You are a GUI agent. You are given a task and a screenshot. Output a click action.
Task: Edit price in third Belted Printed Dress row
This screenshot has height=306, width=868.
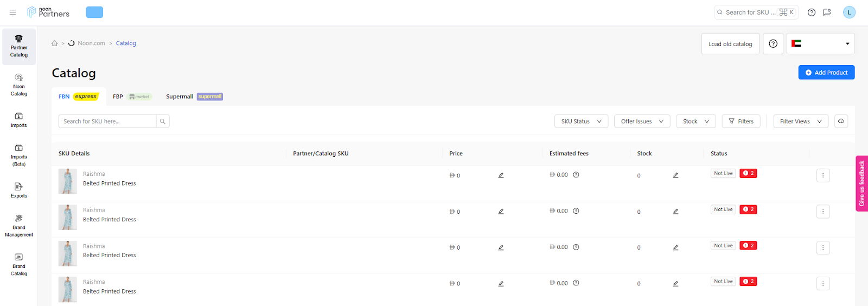501,247
